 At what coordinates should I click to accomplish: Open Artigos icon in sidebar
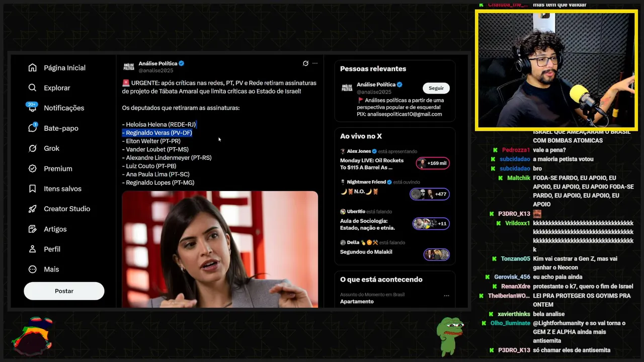[x=33, y=229]
